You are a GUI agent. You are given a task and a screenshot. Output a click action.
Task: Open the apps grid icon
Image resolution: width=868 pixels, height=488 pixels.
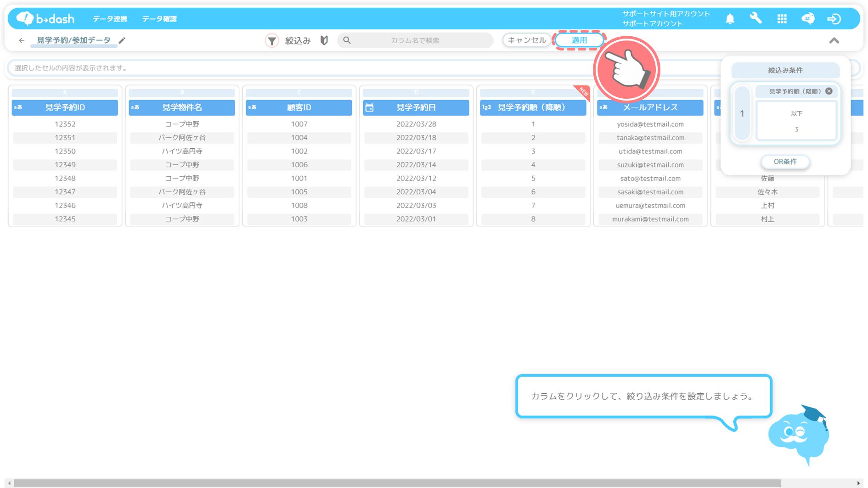point(782,19)
